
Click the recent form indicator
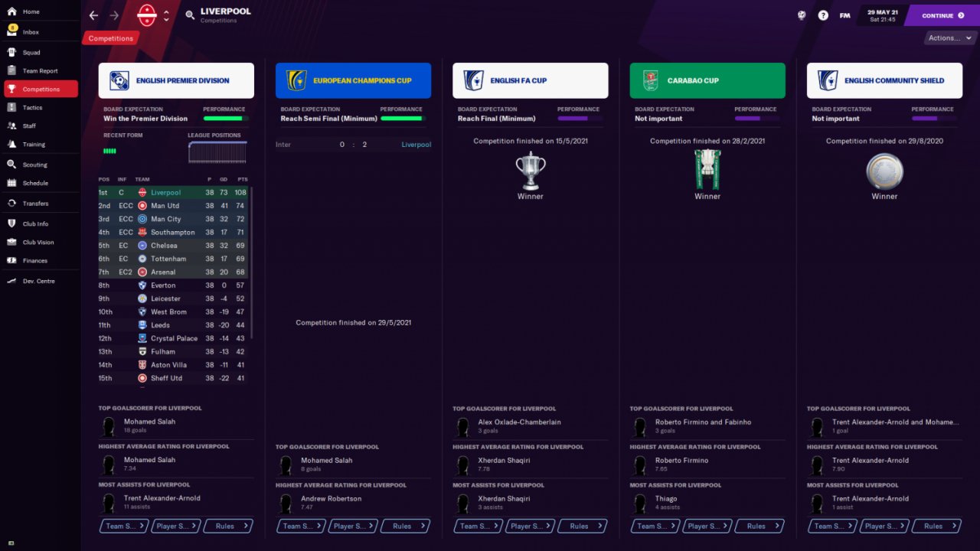click(109, 151)
